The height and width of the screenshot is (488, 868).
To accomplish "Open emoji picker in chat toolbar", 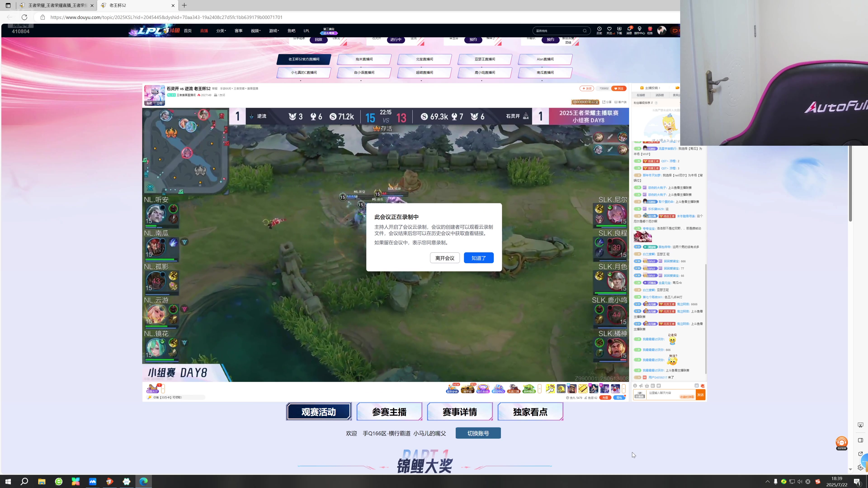I will click(x=635, y=386).
